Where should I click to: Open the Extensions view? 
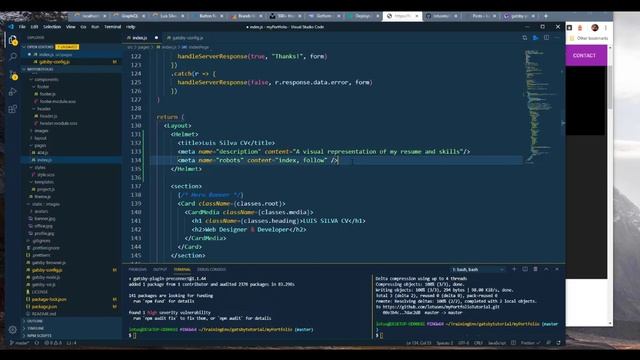click(13, 109)
